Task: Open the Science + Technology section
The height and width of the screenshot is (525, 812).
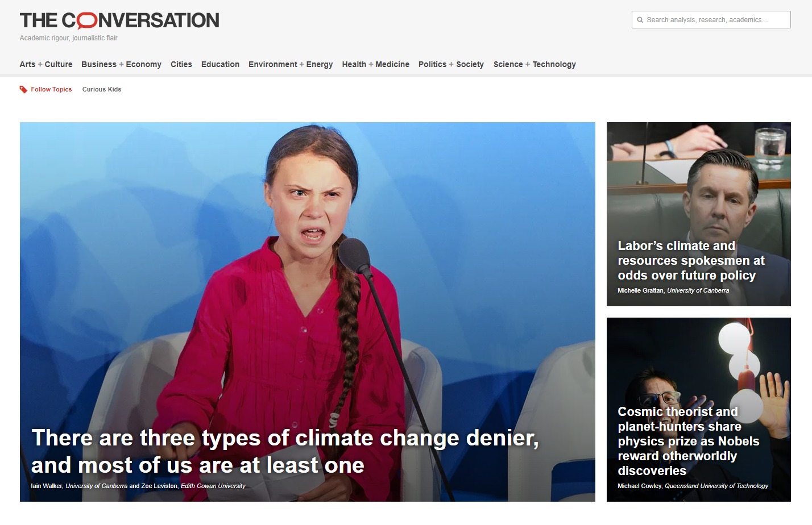Action: (535, 64)
